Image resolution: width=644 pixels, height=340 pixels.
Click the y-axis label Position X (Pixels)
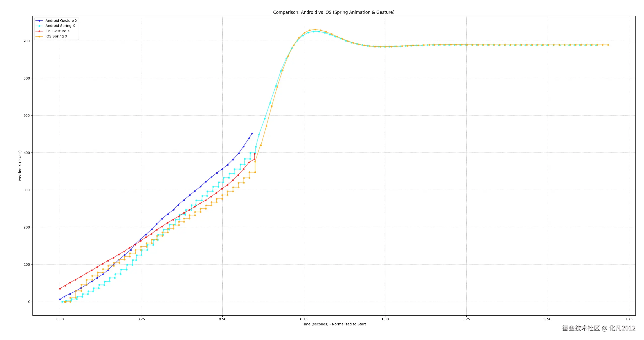coord(20,166)
